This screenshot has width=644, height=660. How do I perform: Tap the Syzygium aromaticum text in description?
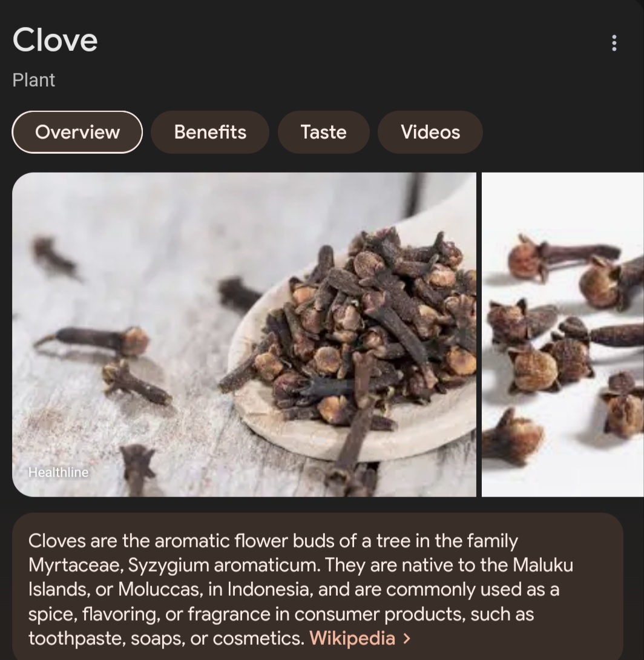[224, 565]
